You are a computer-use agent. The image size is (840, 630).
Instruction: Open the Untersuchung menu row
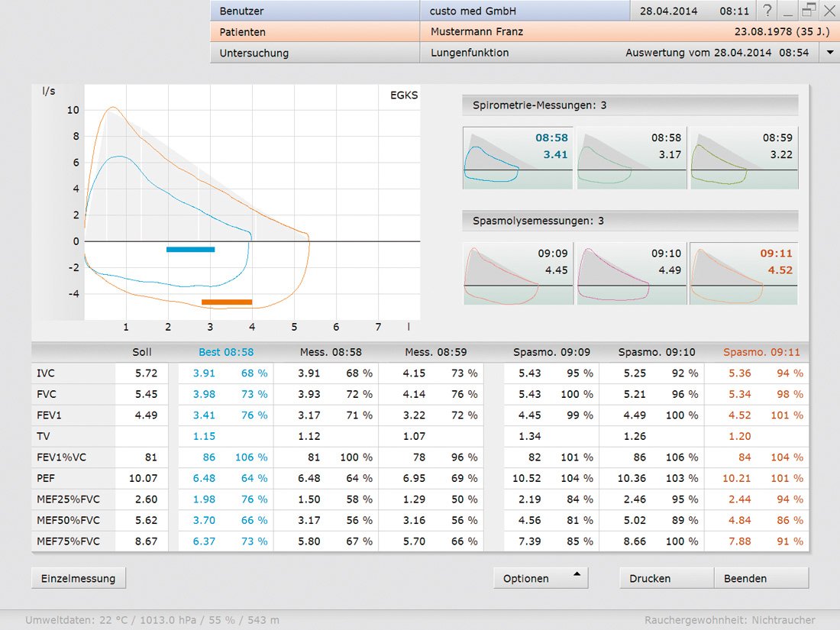click(x=314, y=53)
